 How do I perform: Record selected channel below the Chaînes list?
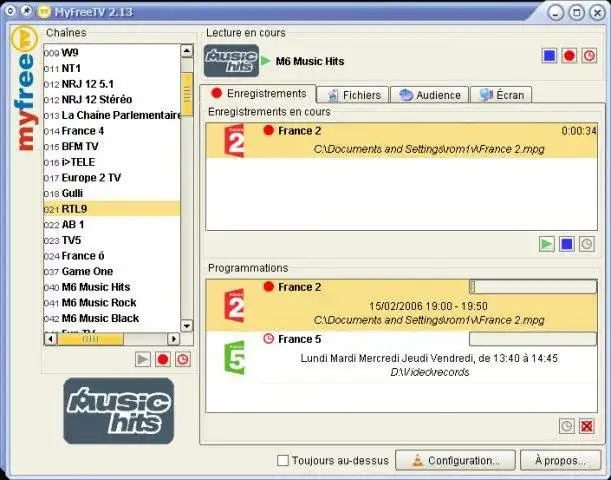click(163, 359)
